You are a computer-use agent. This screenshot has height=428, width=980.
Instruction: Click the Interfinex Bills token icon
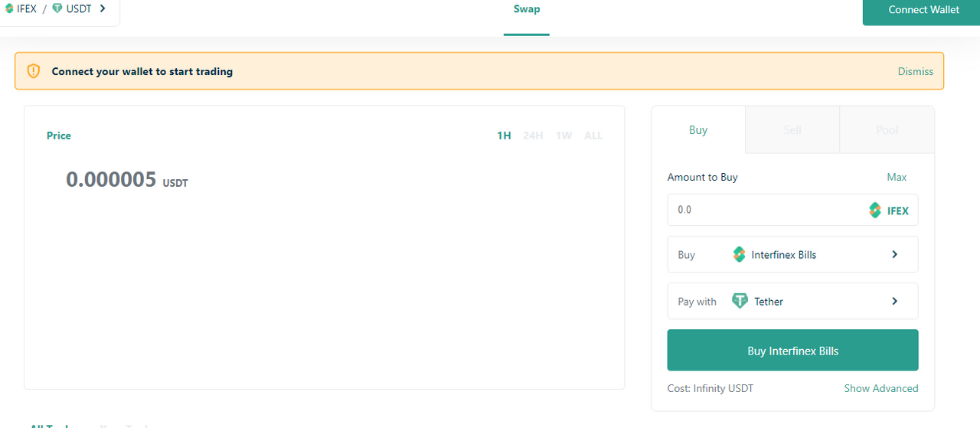[x=739, y=254]
